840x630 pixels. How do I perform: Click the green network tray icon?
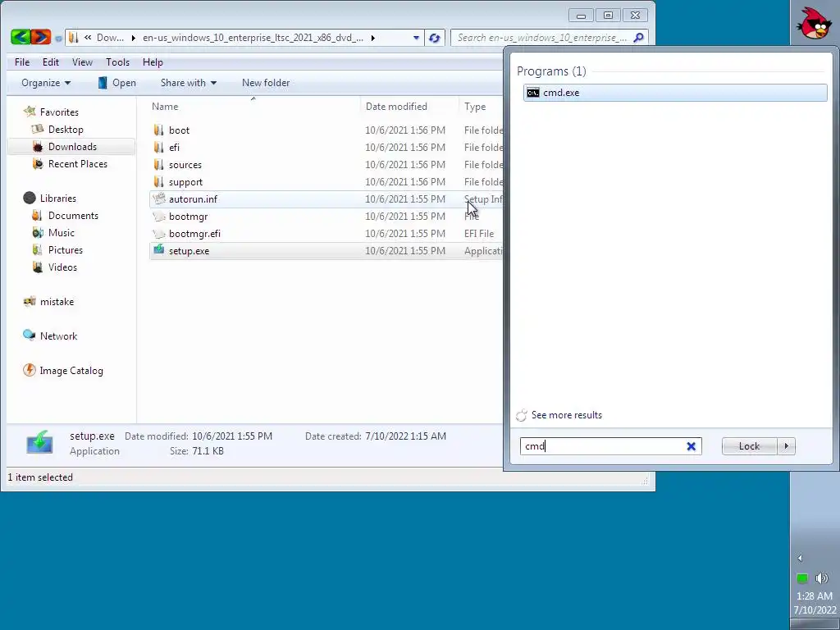click(x=802, y=578)
